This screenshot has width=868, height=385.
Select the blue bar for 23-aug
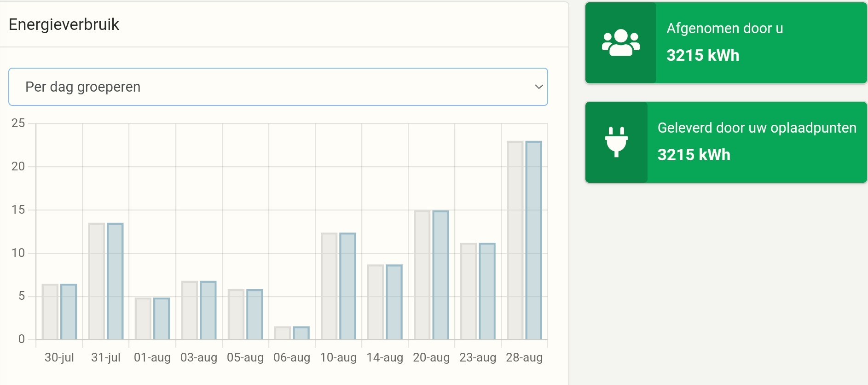487,291
